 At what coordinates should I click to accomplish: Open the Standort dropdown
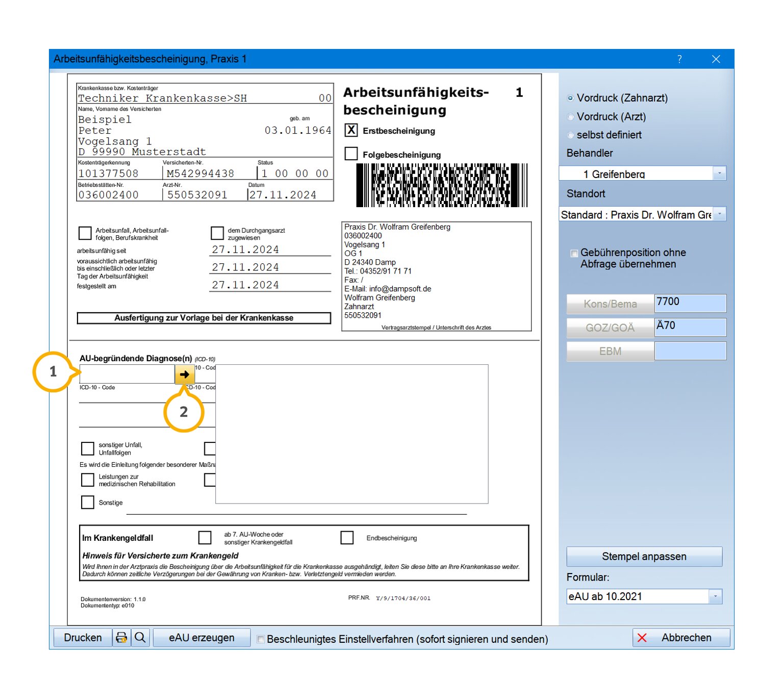coord(719,214)
